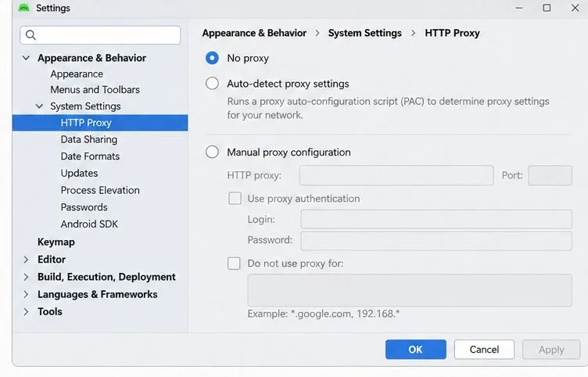This screenshot has height=377, width=588.
Task: Select the Editor category label
Action: (x=52, y=259)
